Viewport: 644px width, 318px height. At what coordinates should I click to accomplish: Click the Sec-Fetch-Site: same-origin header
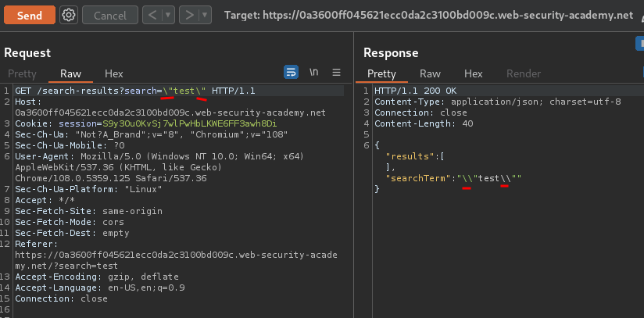tap(89, 211)
